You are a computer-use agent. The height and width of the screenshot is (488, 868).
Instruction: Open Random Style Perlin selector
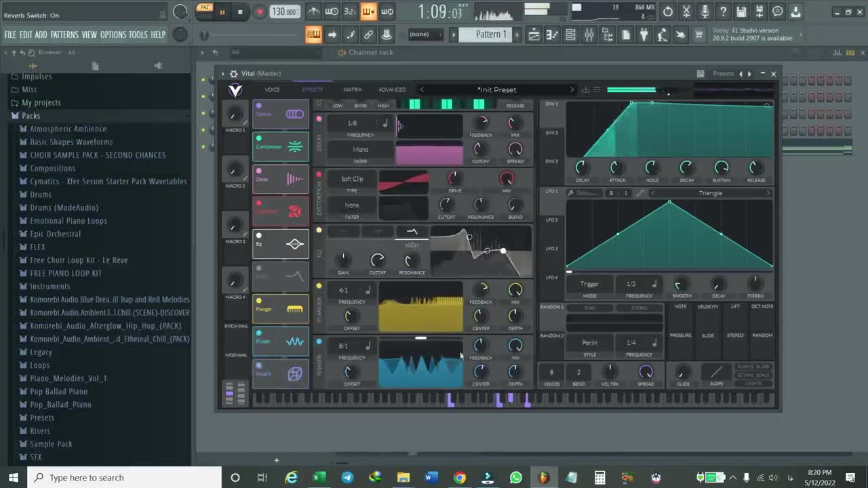(x=589, y=343)
